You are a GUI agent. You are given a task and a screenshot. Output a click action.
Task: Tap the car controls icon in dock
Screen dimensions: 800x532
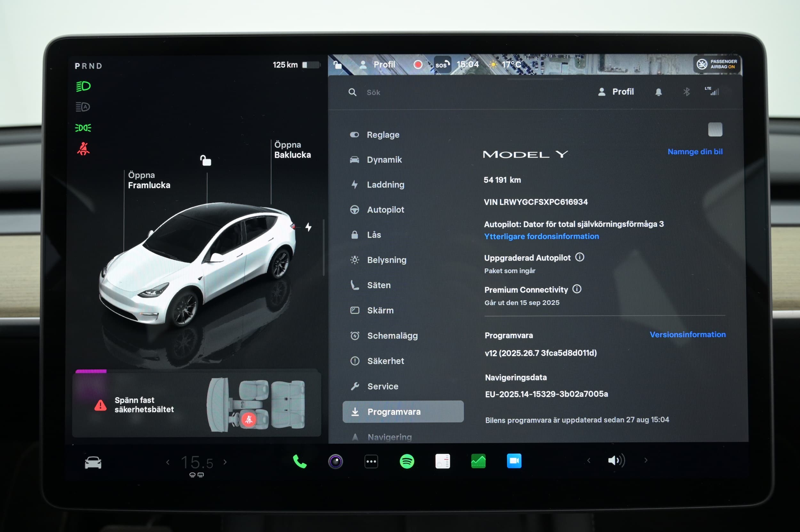(93, 463)
